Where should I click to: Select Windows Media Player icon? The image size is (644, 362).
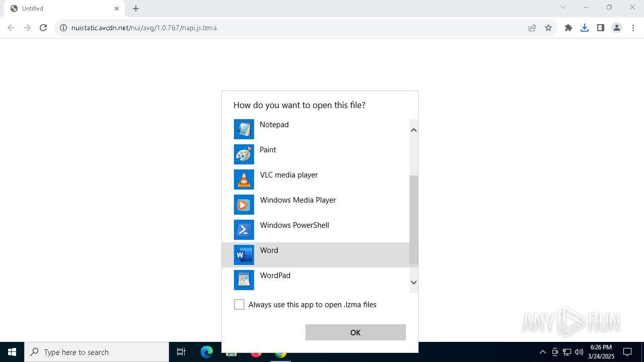[244, 205]
